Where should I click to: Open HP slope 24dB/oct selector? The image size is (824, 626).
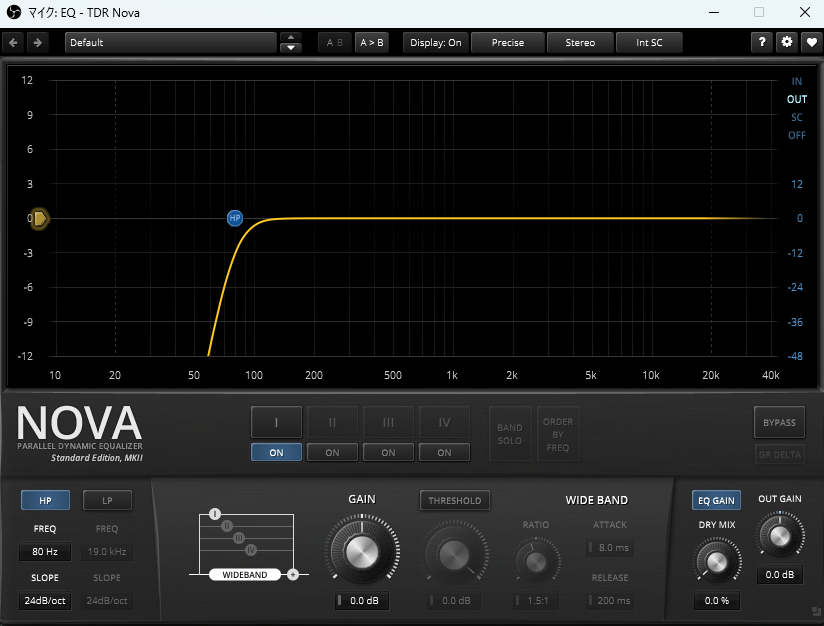[x=45, y=600]
